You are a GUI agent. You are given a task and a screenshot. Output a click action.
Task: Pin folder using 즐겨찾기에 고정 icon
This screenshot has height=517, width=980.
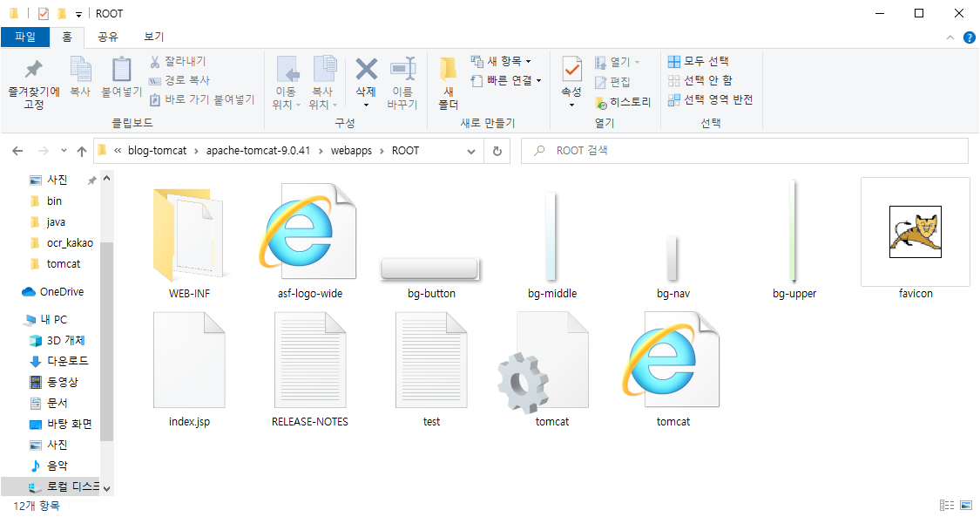[x=34, y=83]
